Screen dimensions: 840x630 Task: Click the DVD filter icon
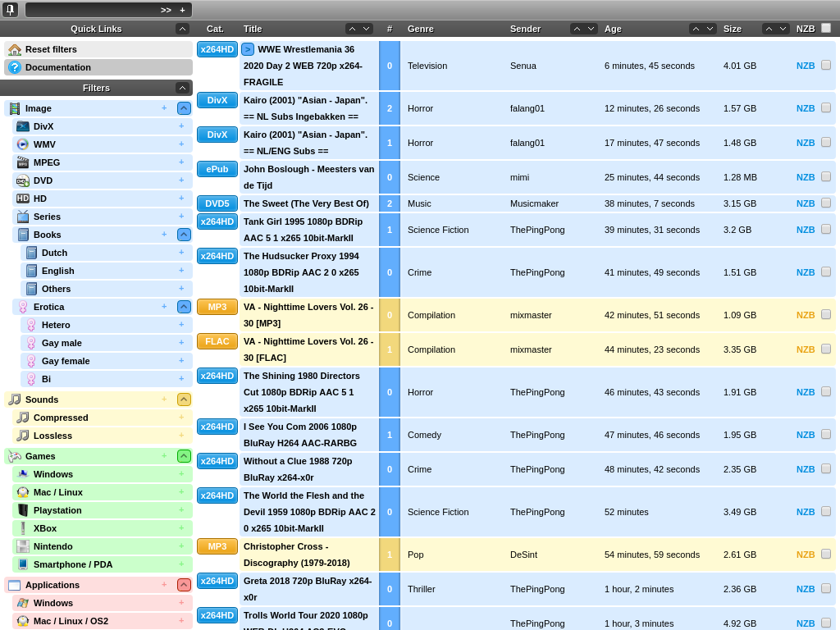pos(23,180)
